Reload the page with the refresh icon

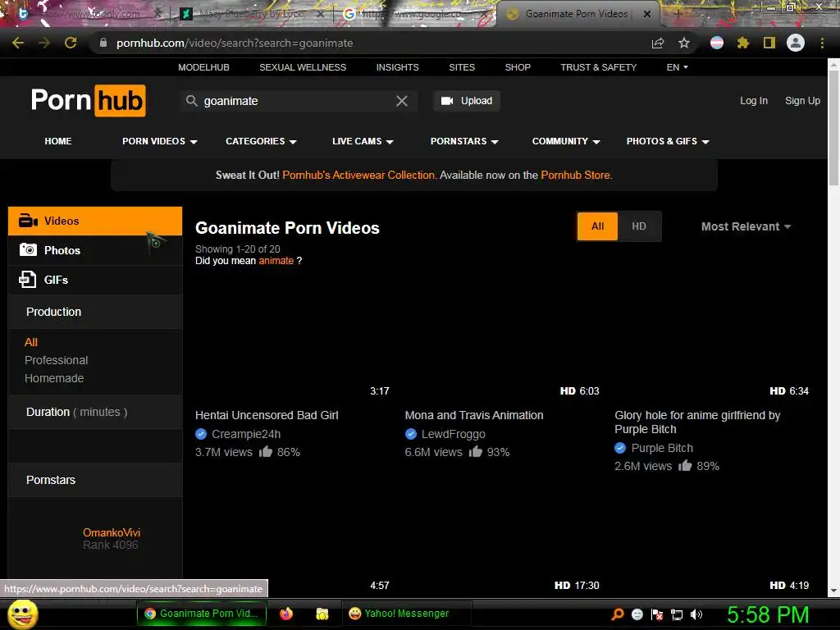pyautogui.click(x=71, y=43)
